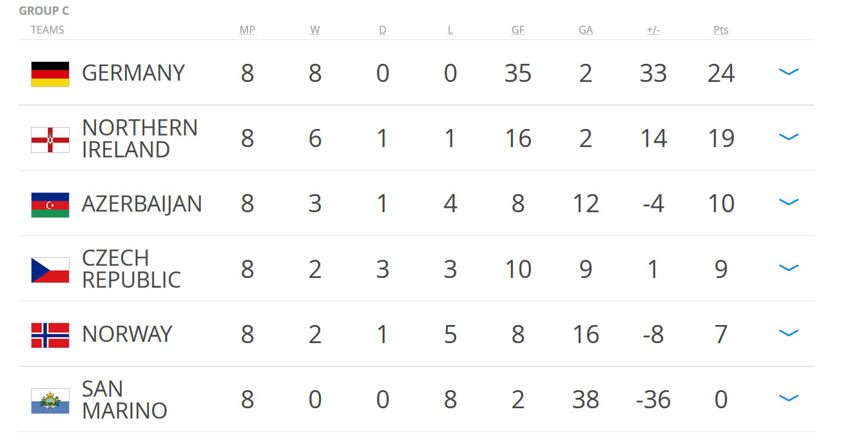Expand the Northern Ireland row details

[789, 137]
